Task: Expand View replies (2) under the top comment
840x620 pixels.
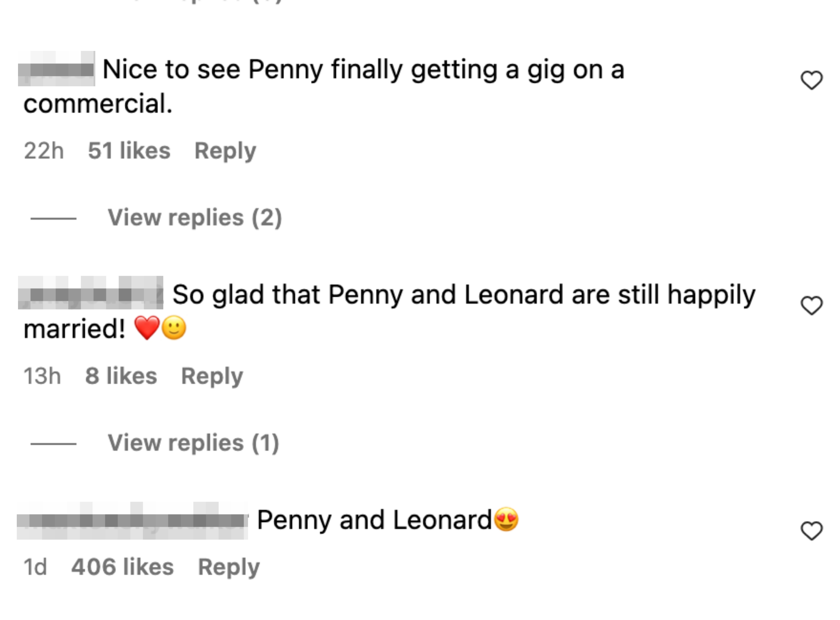Action: tap(195, 218)
